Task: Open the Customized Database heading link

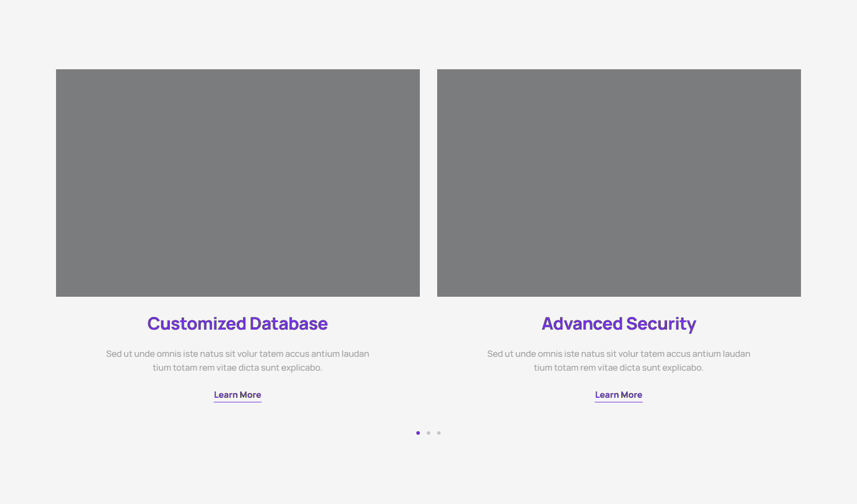Action: 237,324
